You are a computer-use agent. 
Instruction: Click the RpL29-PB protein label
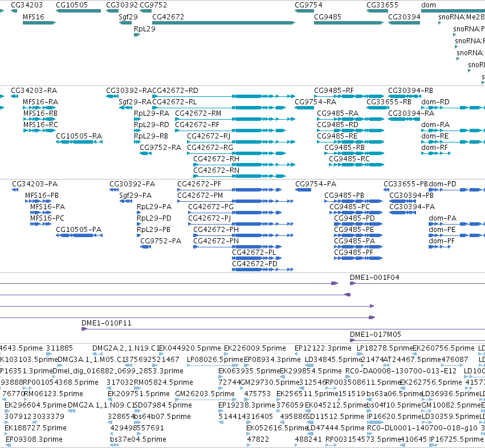point(154,230)
